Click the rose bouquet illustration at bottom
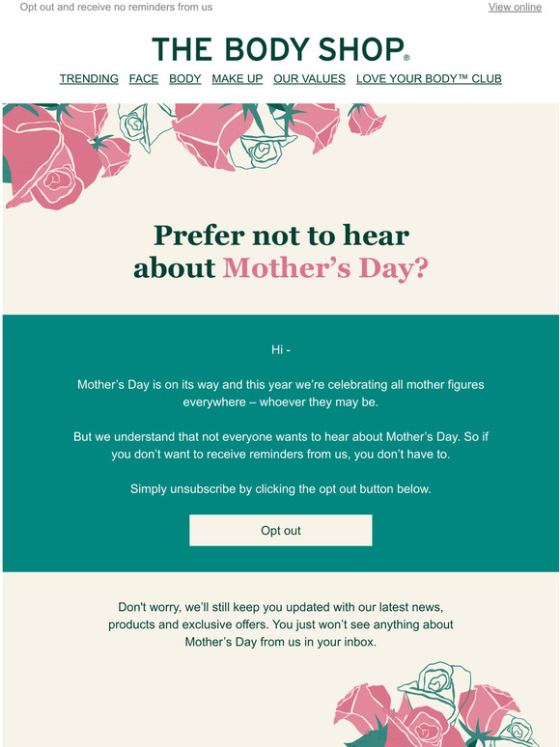 tap(436, 705)
